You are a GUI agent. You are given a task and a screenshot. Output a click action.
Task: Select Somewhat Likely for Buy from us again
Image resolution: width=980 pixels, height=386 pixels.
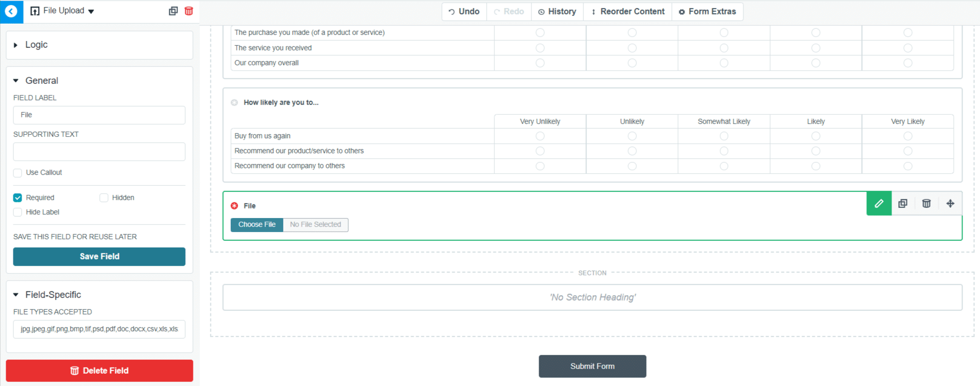pos(724,136)
